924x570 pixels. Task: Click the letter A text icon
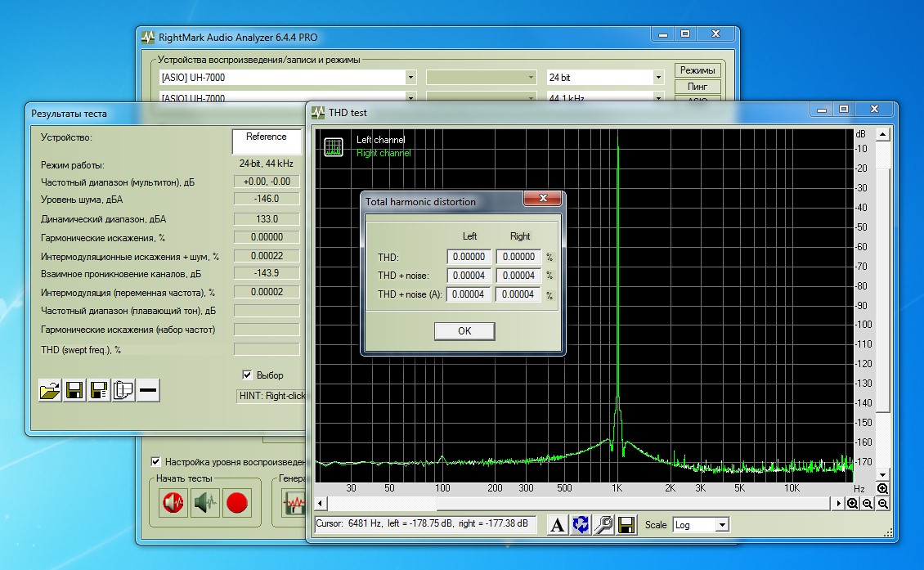coord(557,524)
